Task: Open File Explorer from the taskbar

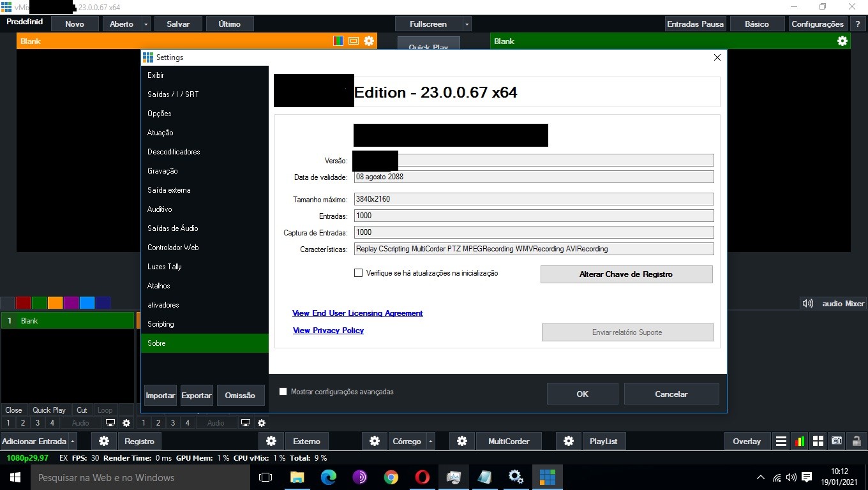Action: (297, 477)
